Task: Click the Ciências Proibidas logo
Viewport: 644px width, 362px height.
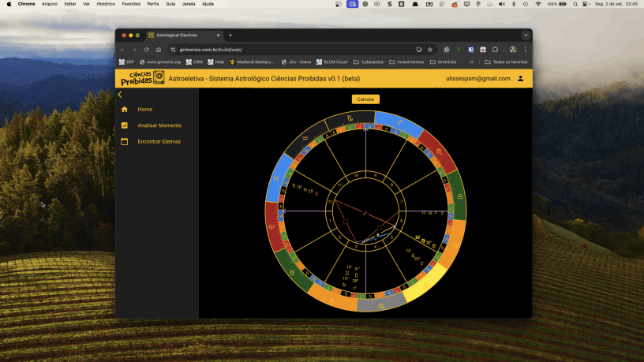Action: click(x=142, y=78)
